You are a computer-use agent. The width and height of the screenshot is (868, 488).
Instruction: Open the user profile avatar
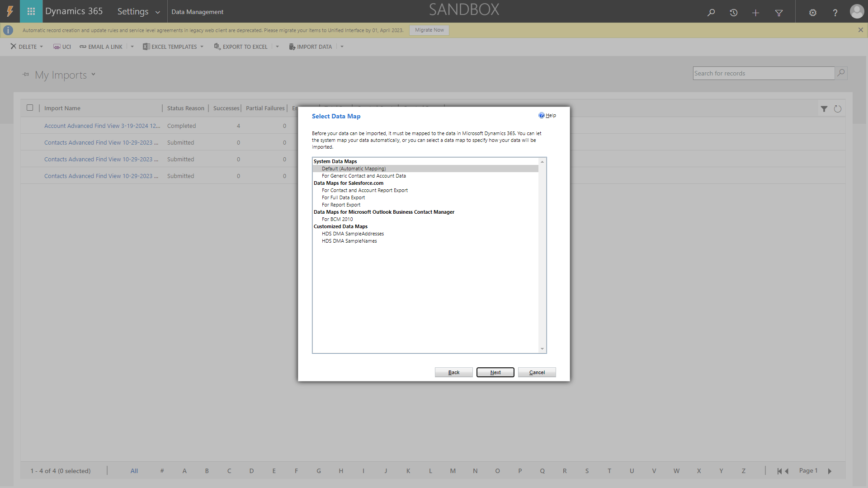(x=857, y=11)
